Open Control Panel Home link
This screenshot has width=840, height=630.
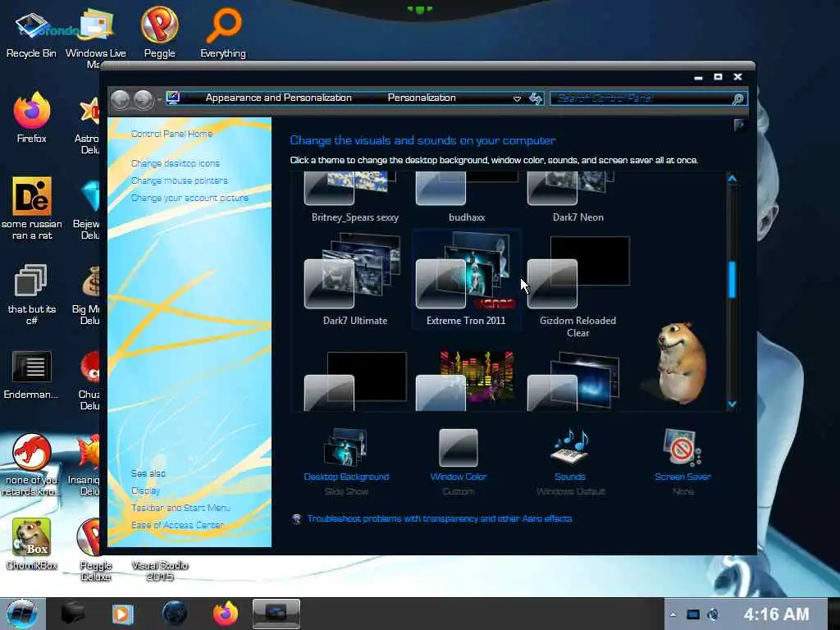(172, 134)
